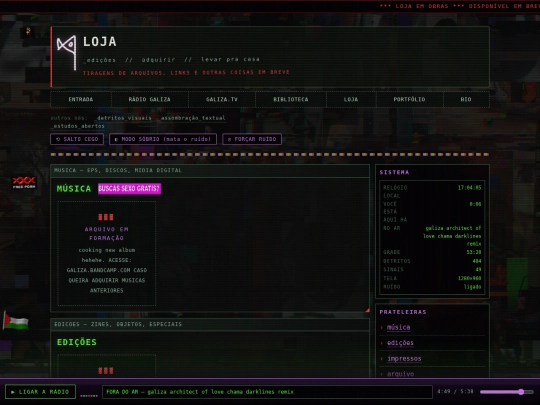
Task: Click the red corner resize marker of the Música panel
Action: [367, 310]
